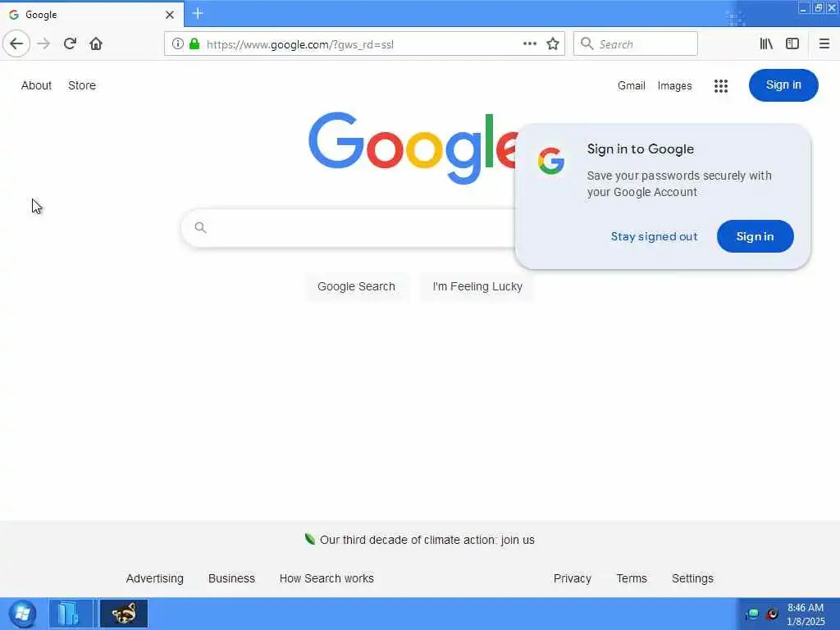Open the Firefox hamburger menu
The width and height of the screenshot is (840, 630).
coord(824,44)
